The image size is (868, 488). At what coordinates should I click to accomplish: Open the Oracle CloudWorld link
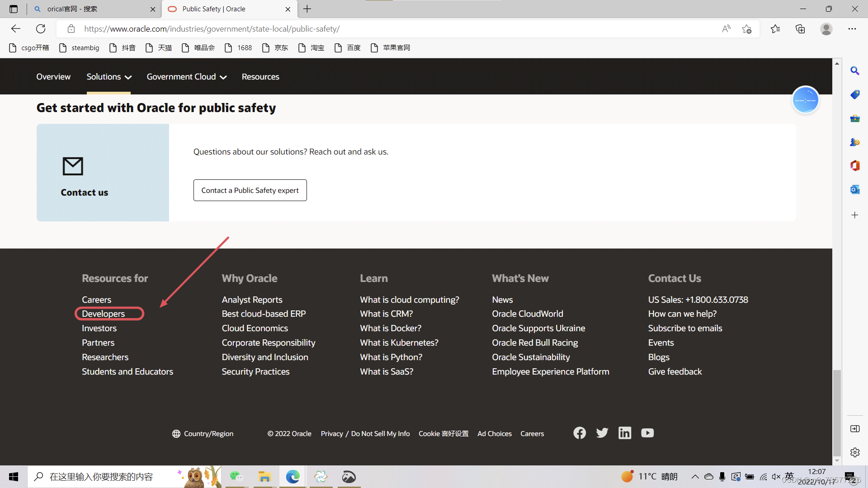pyautogui.click(x=528, y=314)
